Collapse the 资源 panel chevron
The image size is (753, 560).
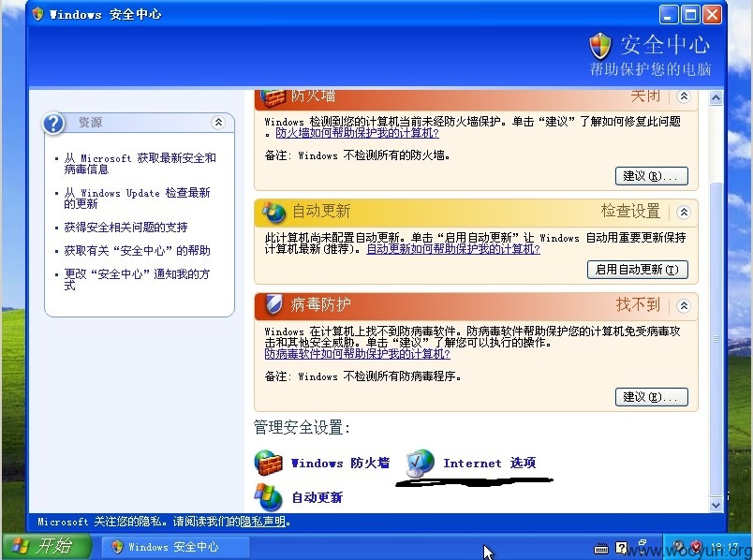[x=218, y=122]
